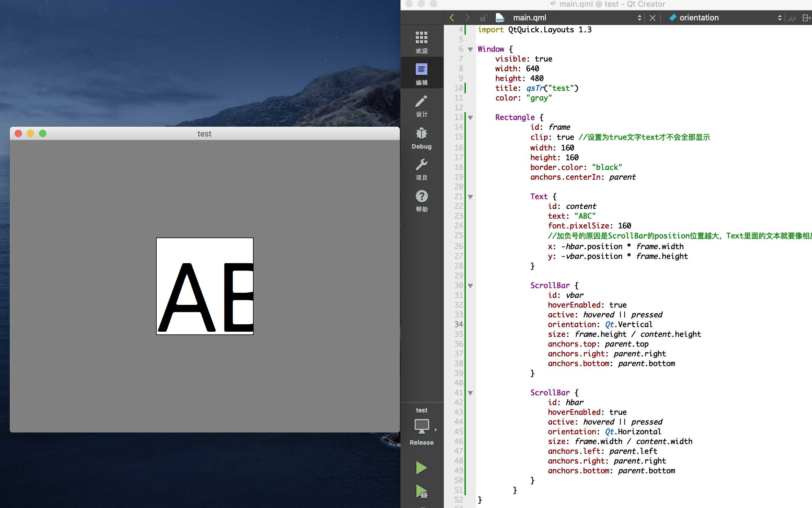Toggle the file lock icon
The height and width of the screenshot is (508, 812).
pos(483,18)
